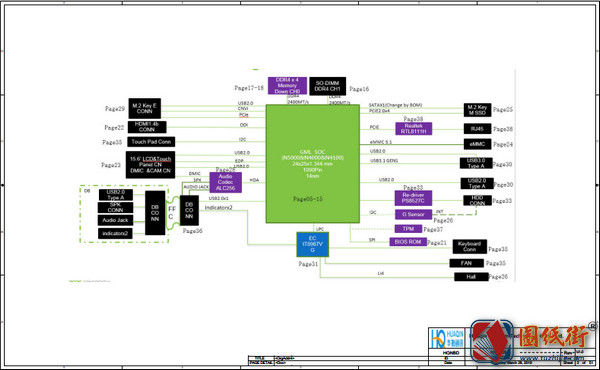Screen dimensions: 600x370
Task: Click the red diamond watermark logo
Action: click(x=492, y=341)
